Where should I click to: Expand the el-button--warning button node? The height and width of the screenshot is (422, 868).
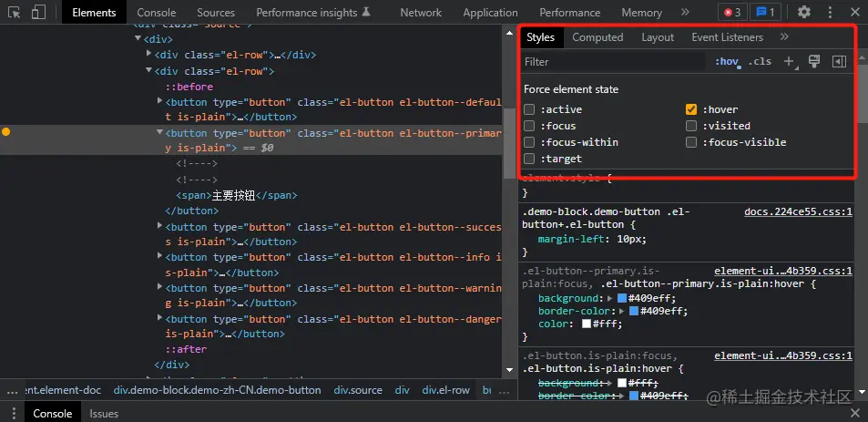click(x=160, y=287)
